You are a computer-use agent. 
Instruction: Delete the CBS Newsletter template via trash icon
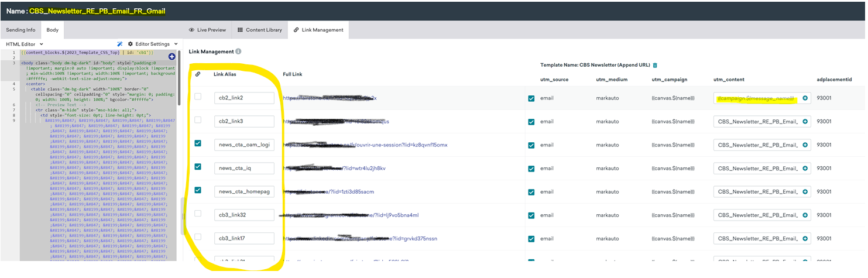click(655, 65)
